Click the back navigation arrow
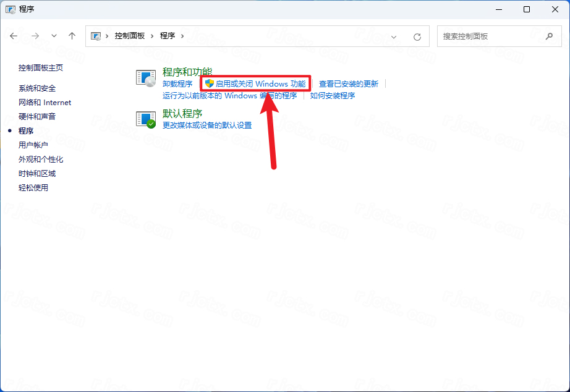Viewport: 570px width, 392px height. click(14, 36)
